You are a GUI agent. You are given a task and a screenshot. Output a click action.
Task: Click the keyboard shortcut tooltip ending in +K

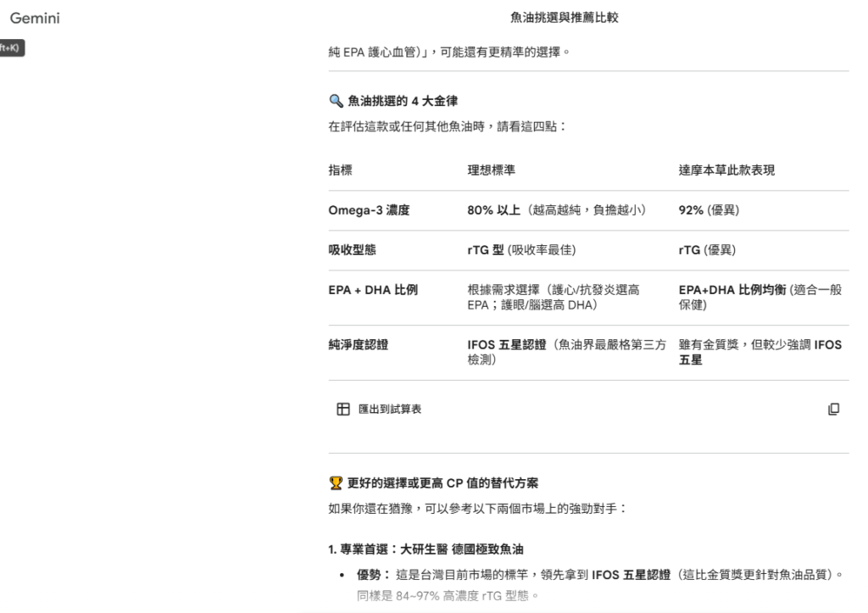[x=11, y=47]
